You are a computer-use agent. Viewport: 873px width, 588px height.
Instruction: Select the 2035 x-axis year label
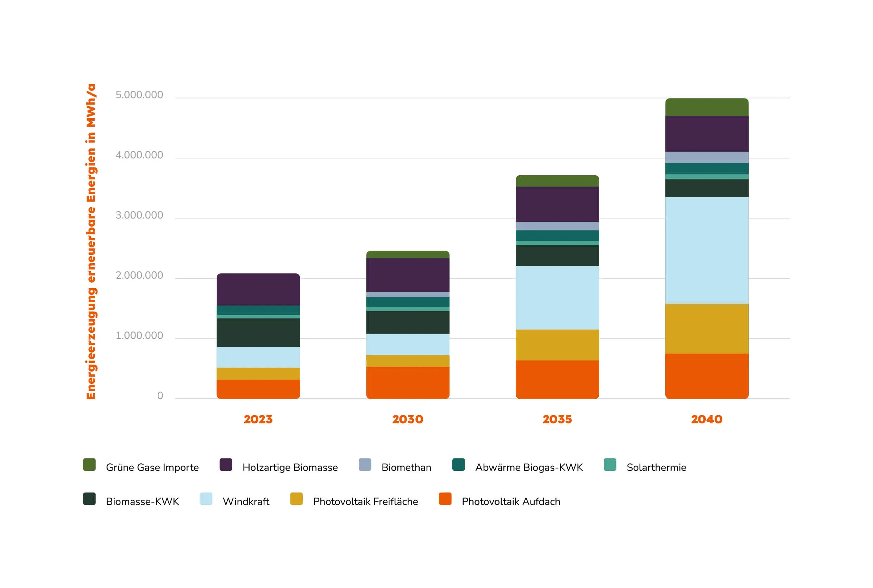point(557,419)
